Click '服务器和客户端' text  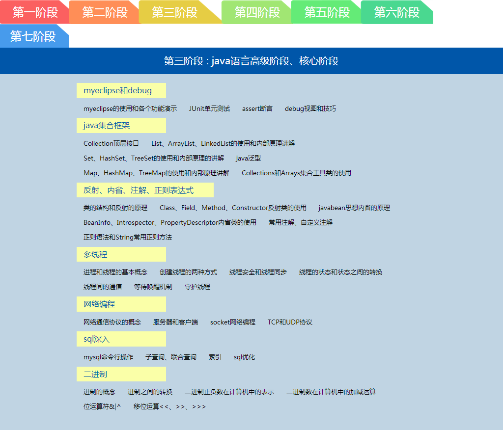click(175, 322)
